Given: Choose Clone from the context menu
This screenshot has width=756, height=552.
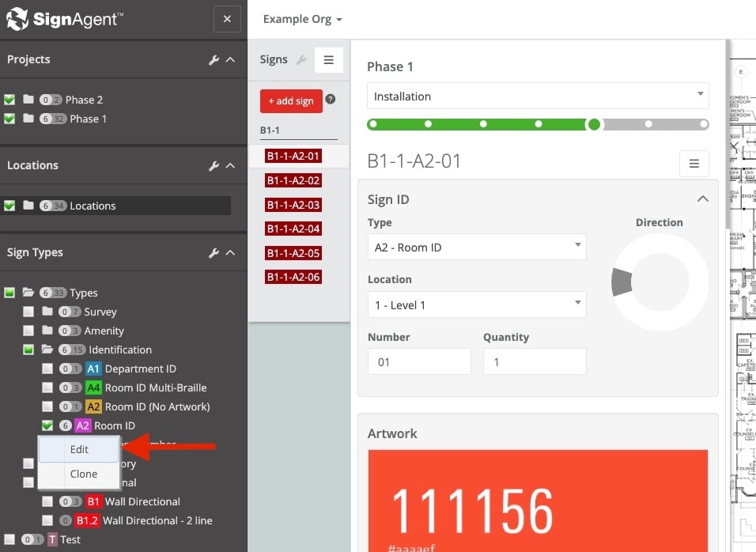Looking at the screenshot, I should pos(83,474).
